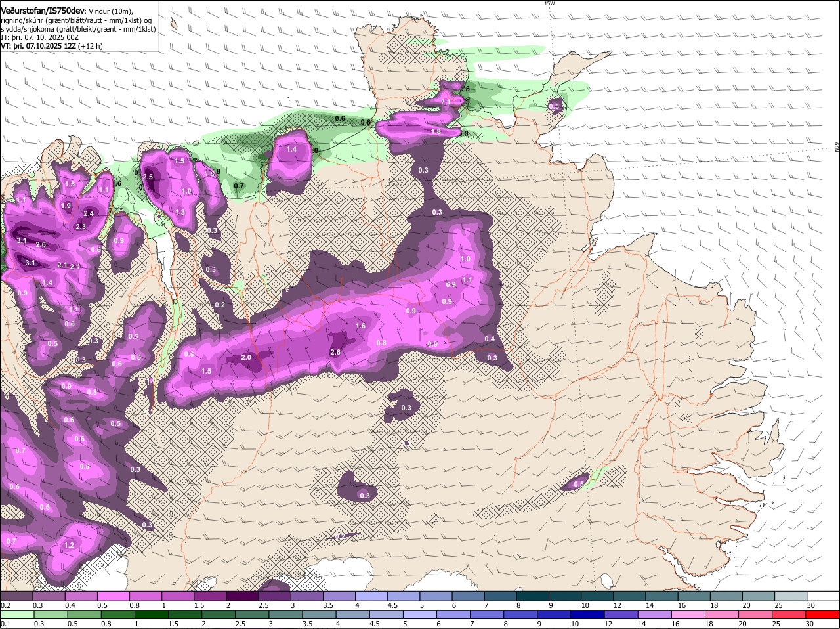Click snow legend swatch between 6 and 7

coord(469,596)
